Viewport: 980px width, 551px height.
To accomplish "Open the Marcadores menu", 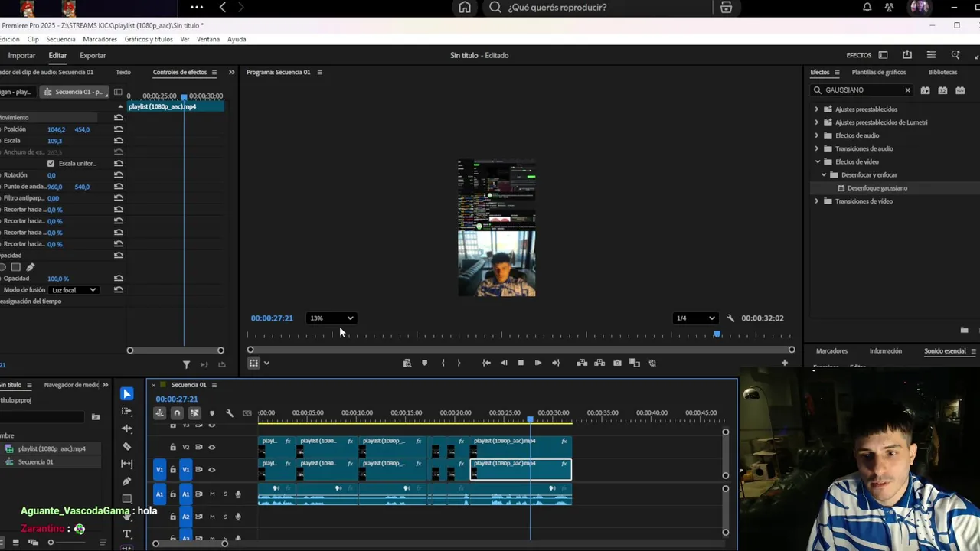I will point(100,39).
